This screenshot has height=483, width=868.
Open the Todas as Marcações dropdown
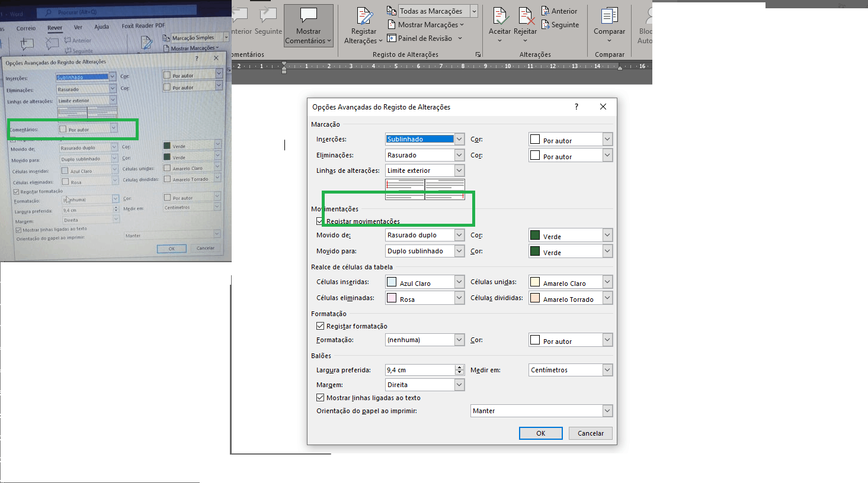coord(474,11)
